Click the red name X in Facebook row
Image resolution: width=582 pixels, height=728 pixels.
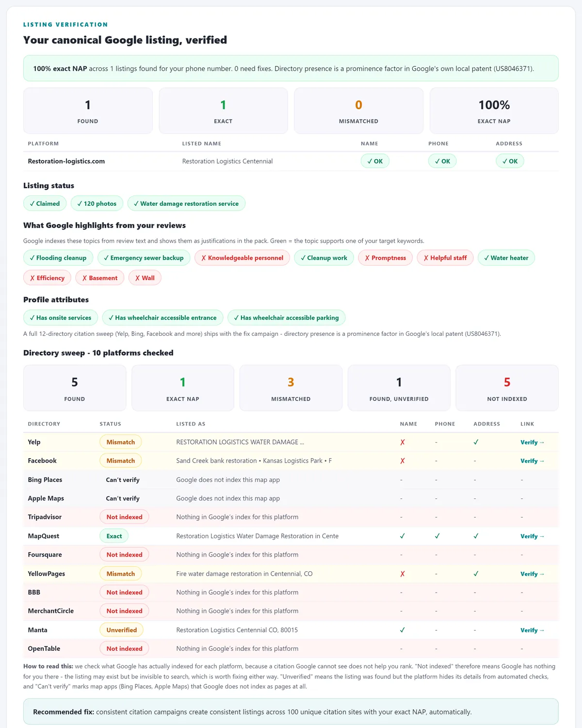click(403, 461)
